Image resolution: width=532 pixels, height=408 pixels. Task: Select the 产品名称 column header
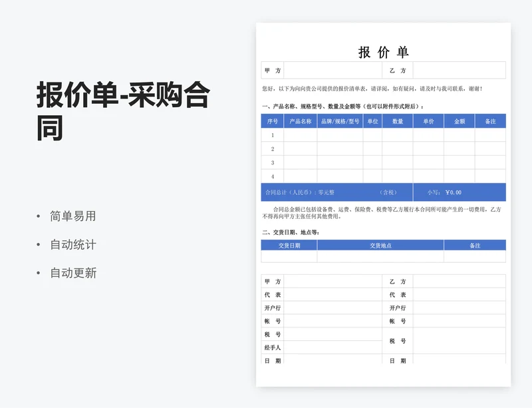point(301,121)
